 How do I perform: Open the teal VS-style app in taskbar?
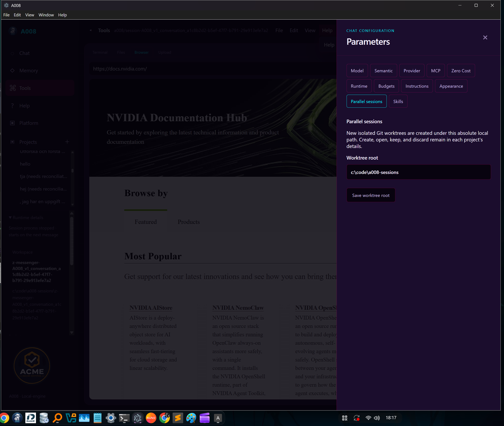71,418
